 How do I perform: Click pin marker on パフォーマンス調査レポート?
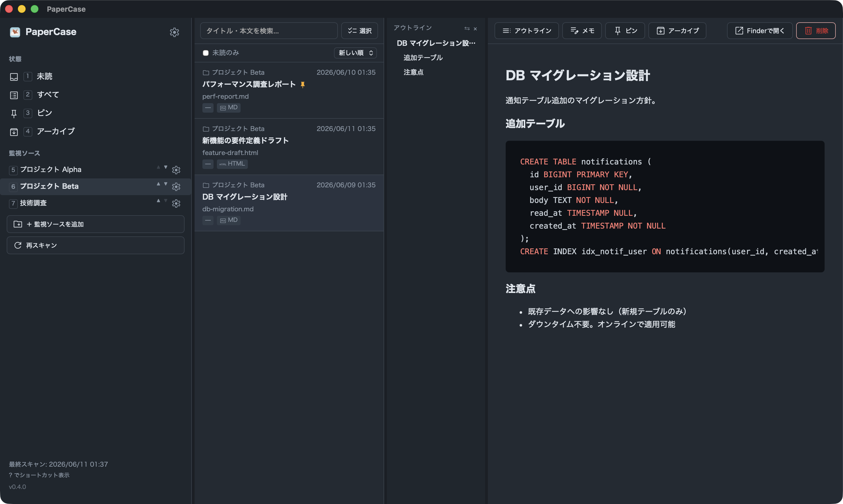(303, 84)
